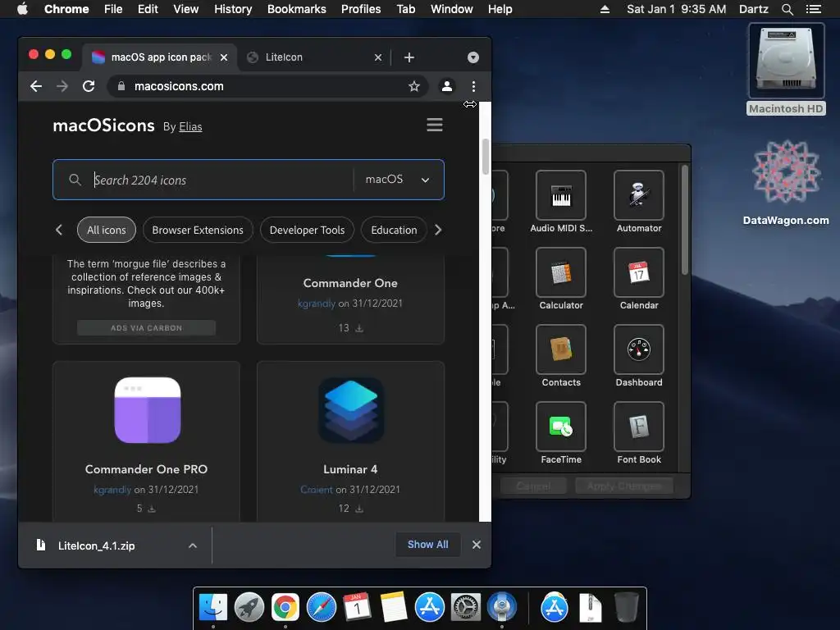Open the History menu in menu bar
This screenshot has height=630, width=840.
pos(233,9)
